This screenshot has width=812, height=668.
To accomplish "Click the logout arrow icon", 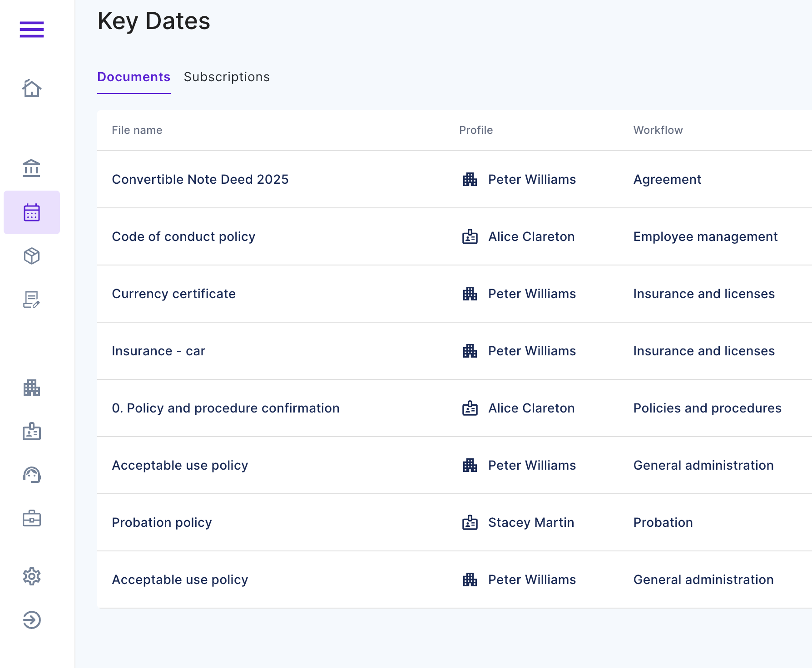I will click(32, 620).
